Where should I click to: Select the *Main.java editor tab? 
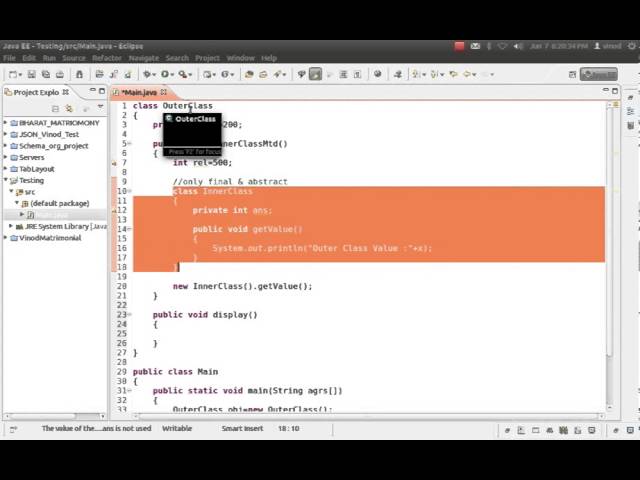[x=139, y=93]
